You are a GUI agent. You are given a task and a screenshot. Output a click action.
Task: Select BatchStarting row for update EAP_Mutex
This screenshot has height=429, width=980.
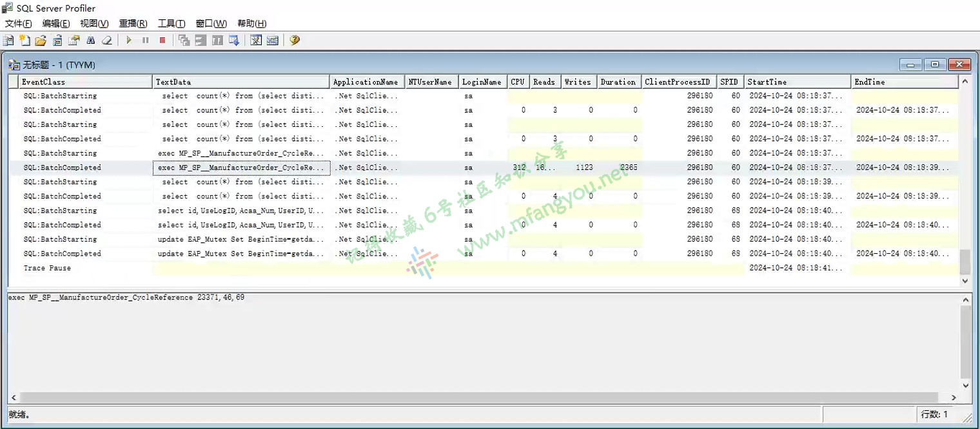tap(483, 239)
